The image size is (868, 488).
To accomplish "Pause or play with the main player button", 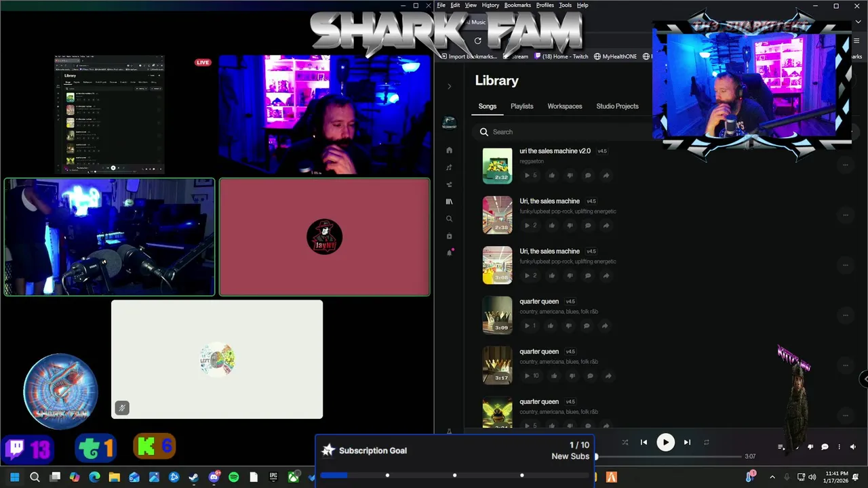I will (x=665, y=443).
